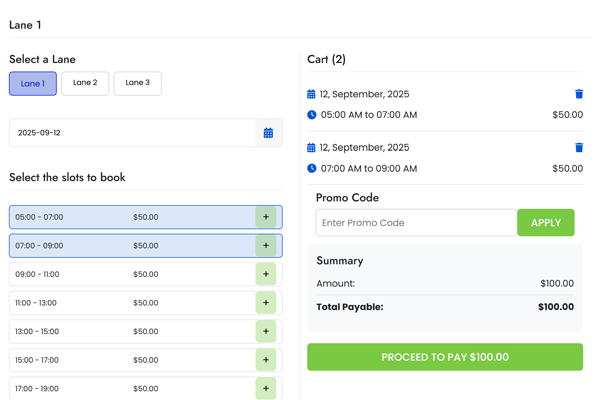Click $50.00 price of 07:00 AM cart item
The width and height of the screenshot is (600, 400).
(x=567, y=168)
